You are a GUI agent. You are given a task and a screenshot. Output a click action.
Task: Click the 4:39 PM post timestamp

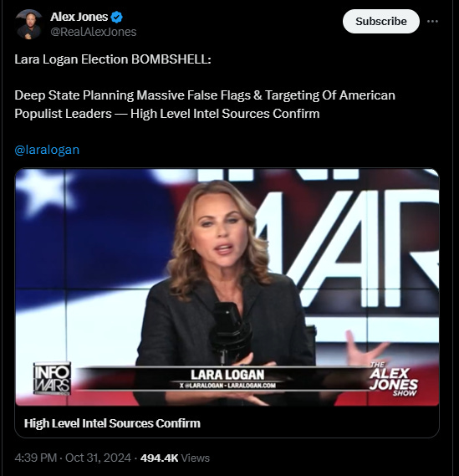(x=36, y=458)
